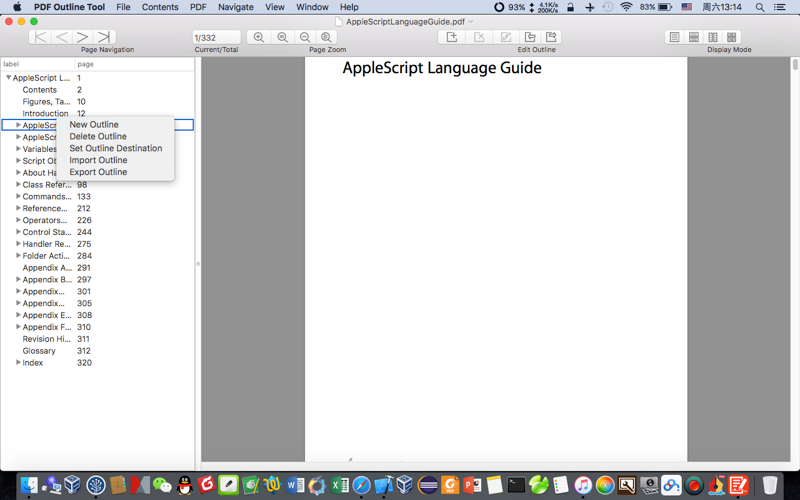Expand the Appendix E... outline item

[x=18, y=315]
